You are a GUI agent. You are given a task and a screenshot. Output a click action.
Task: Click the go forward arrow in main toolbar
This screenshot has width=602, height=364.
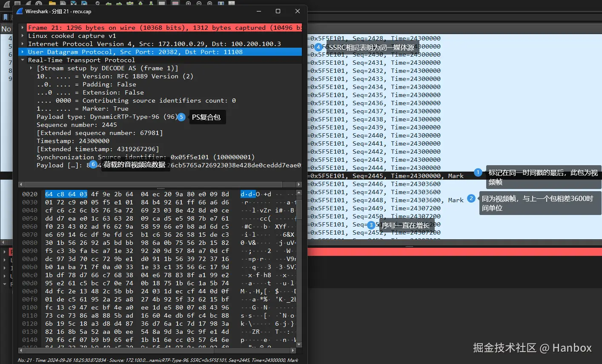[119, 3]
